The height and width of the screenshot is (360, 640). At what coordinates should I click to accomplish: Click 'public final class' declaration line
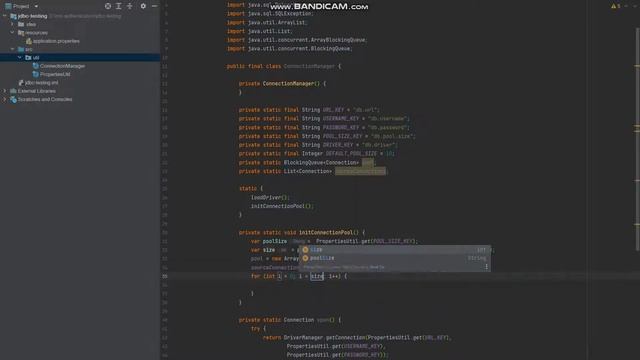tap(284, 66)
